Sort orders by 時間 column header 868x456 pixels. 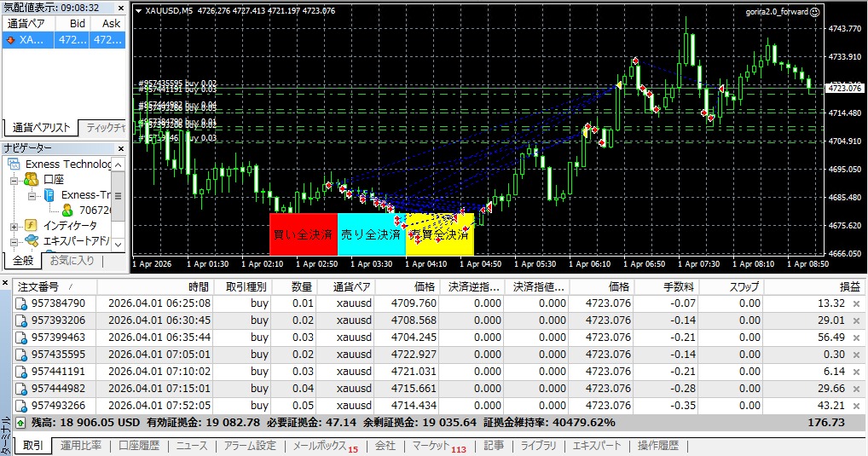pyautogui.click(x=155, y=286)
